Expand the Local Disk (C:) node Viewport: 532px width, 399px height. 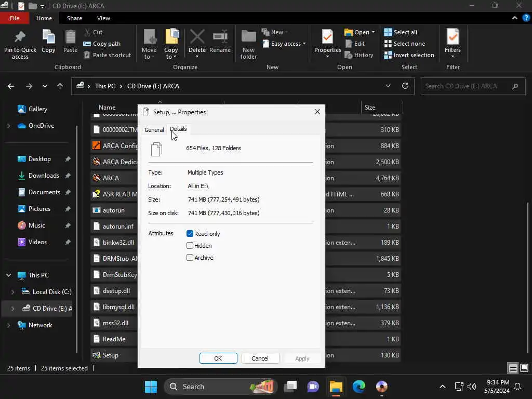coord(12,292)
